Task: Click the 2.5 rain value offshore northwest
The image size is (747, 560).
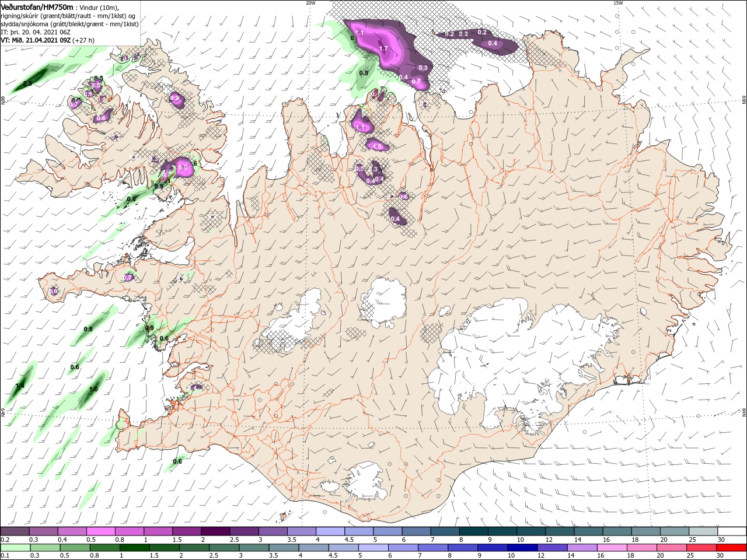Action: (27, 83)
